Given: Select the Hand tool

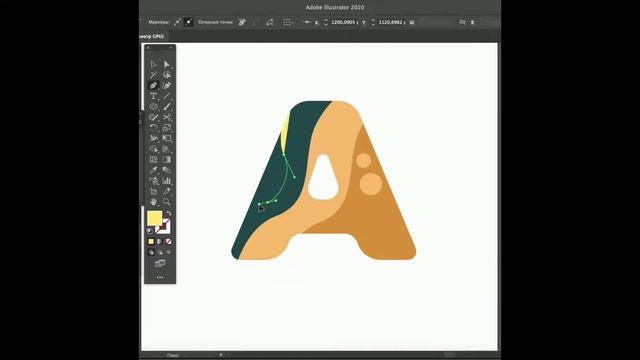Looking at the screenshot, I should [153, 202].
